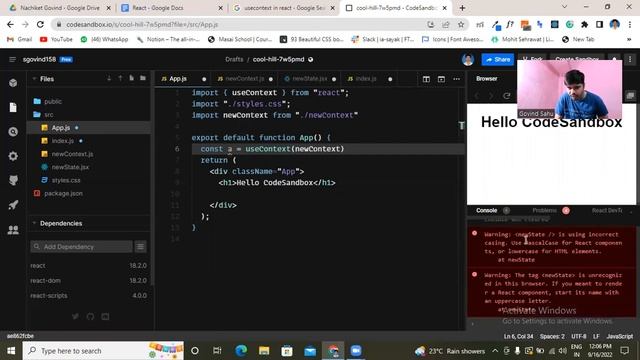Image resolution: width=640 pixels, height=360 pixels.
Task: Click new folder icon in Files header
Action: click(x=143, y=78)
